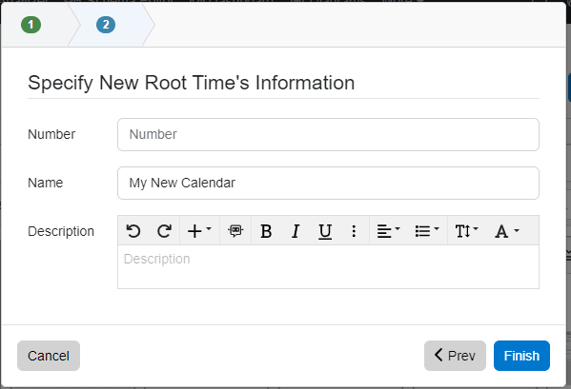Click the Number input field
The height and width of the screenshot is (389, 571).
pyautogui.click(x=328, y=134)
